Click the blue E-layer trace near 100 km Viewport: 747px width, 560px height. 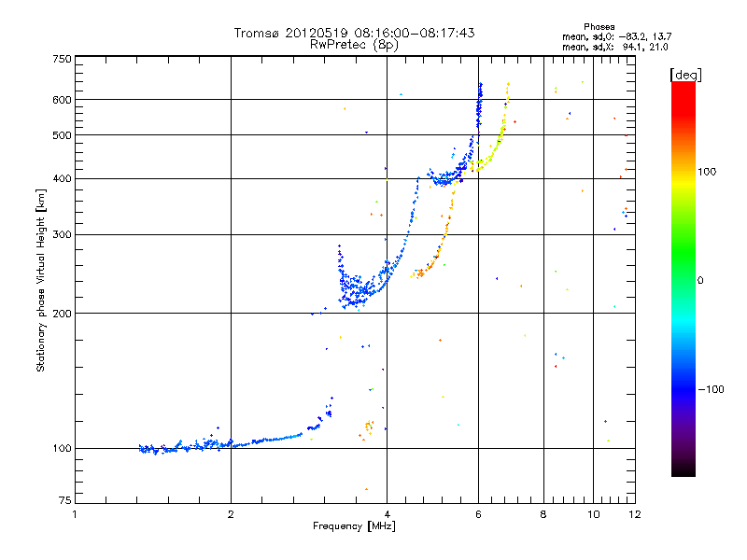click(x=221, y=444)
